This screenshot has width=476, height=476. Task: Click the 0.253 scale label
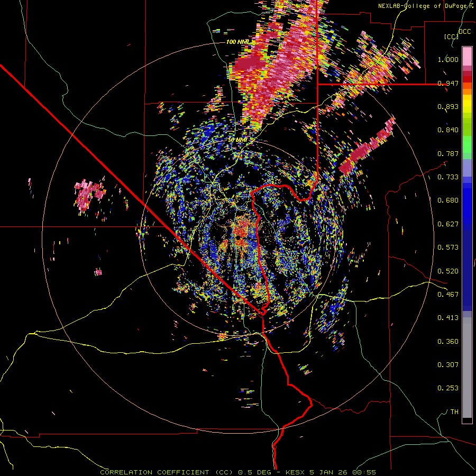tap(448, 388)
